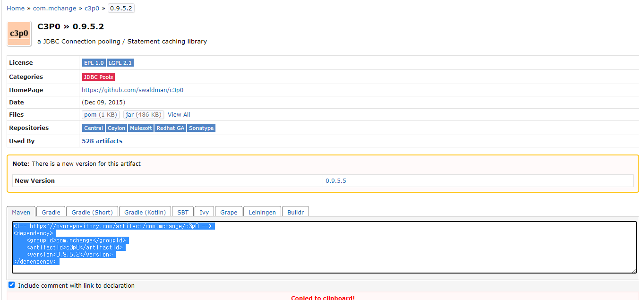644x300 pixels.
Task: Open the Central repository tag
Action: pos(94,128)
